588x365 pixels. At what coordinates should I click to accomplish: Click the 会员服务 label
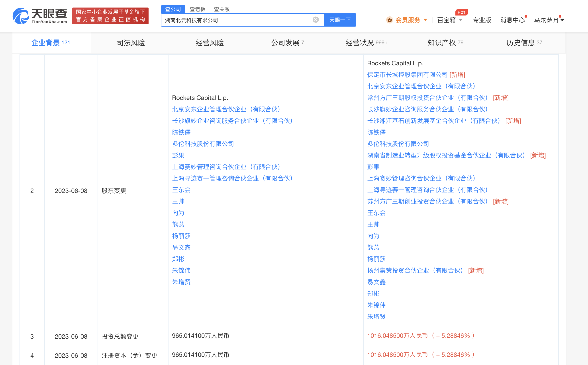[408, 20]
